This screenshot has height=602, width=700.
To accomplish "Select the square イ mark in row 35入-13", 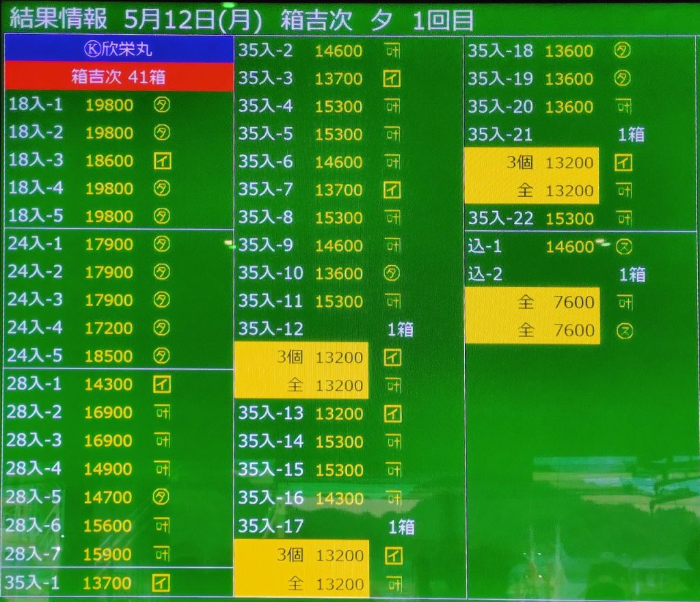I will click(392, 413).
